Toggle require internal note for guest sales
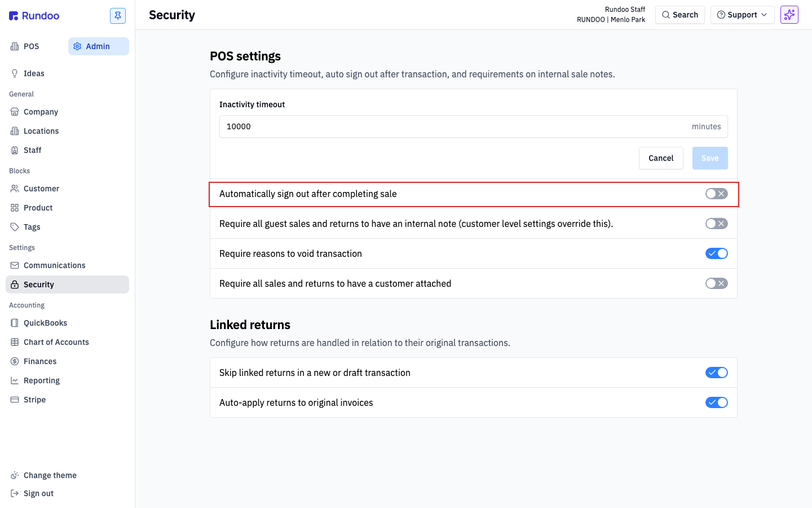Viewport: 812px width, 508px height. (x=717, y=224)
